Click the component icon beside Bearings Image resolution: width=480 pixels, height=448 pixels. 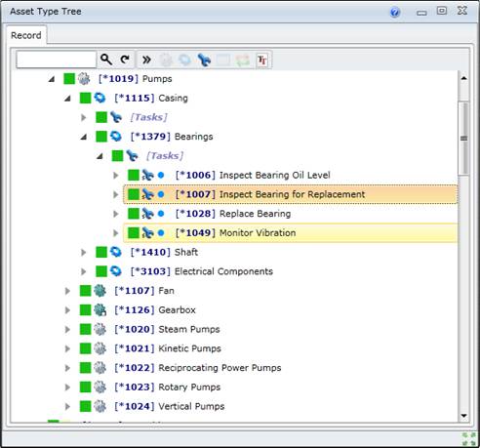116,137
